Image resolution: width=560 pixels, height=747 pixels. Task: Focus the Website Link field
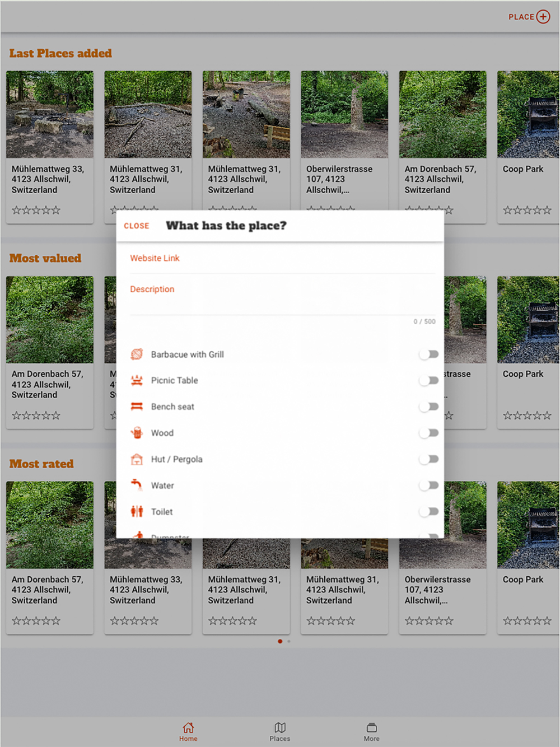pos(283,259)
